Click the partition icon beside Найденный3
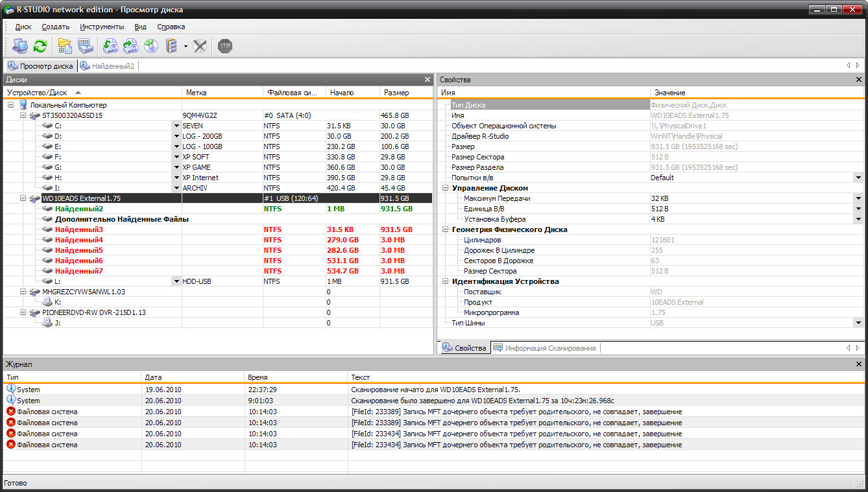868x492 pixels. coord(47,229)
